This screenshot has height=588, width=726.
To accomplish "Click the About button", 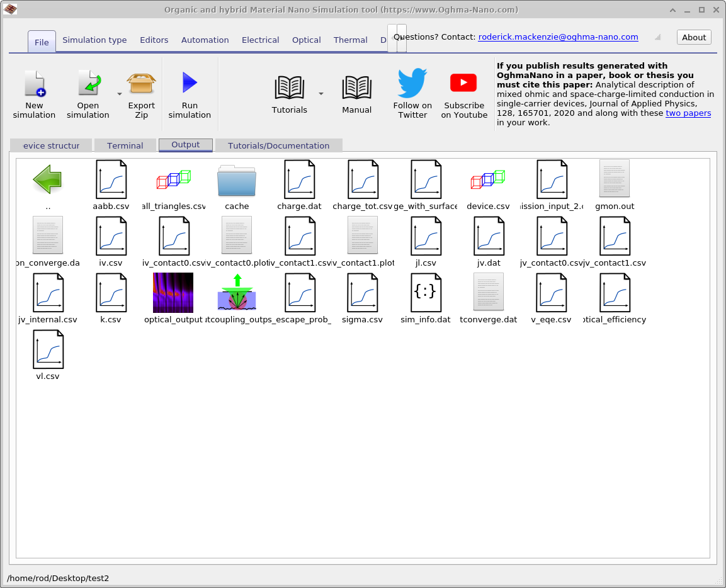I will [x=693, y=37].
